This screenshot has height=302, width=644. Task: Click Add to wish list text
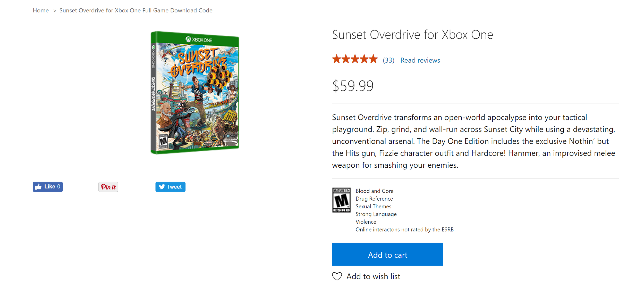pyautogui.click(x=373, y=276)
